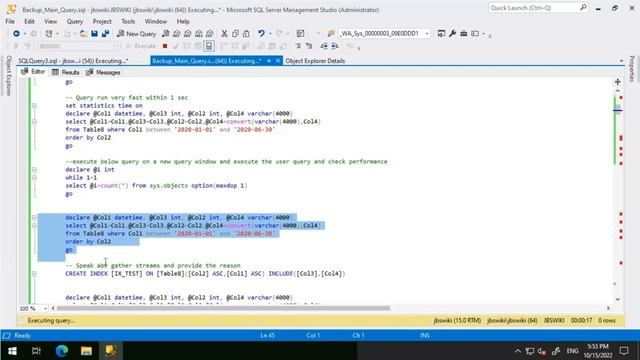Click the Decrease Indent icon
The image size is (640, 360).
pyautogui.click(x=324, y=46)
